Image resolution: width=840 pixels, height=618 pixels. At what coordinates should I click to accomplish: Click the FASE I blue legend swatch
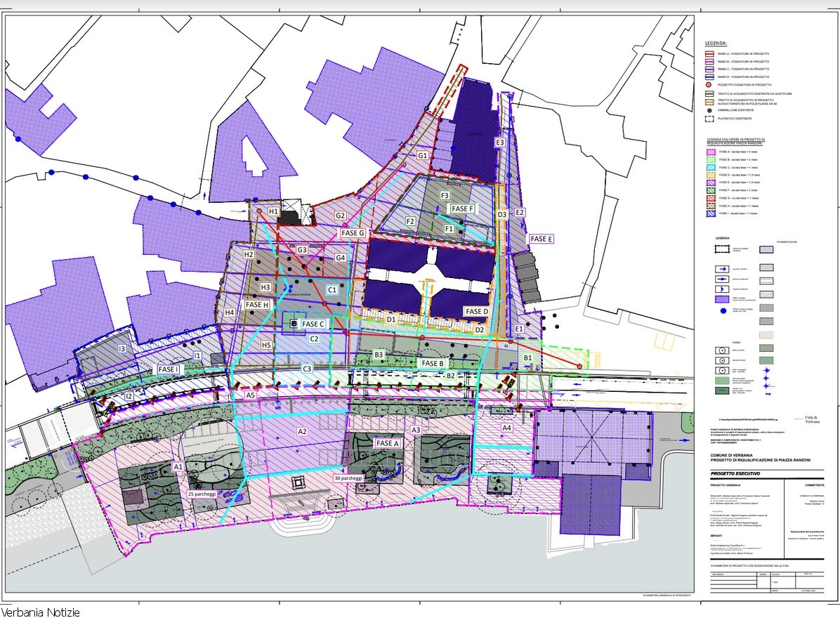[710, 213]
